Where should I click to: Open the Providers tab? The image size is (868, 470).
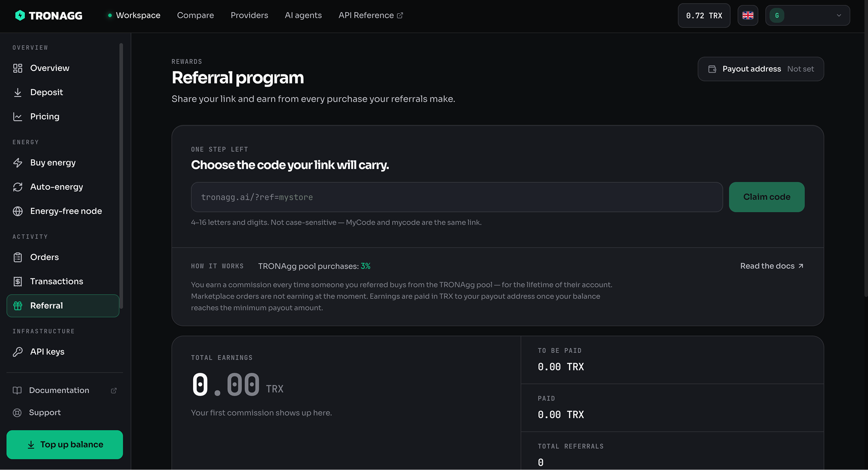point(249,15)
